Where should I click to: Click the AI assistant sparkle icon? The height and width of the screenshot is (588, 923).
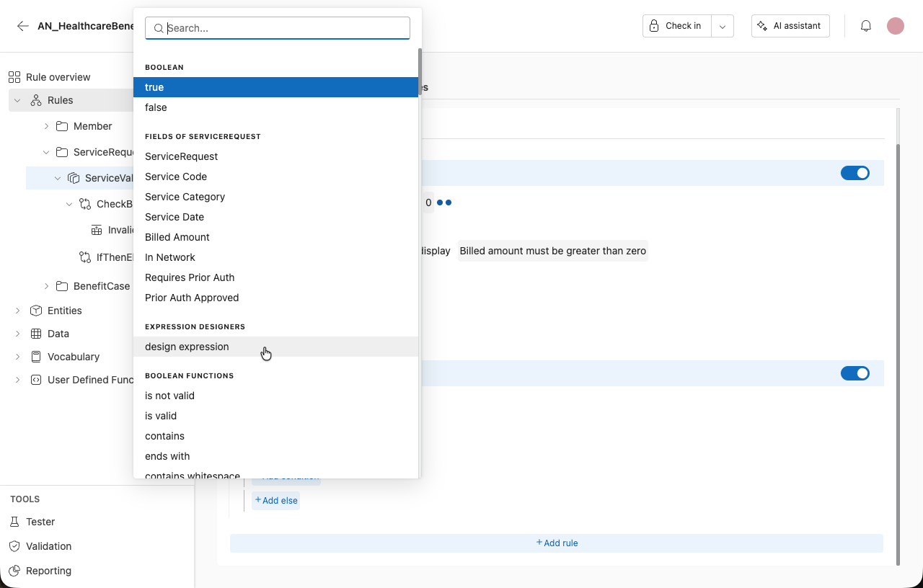pos(762,26)
